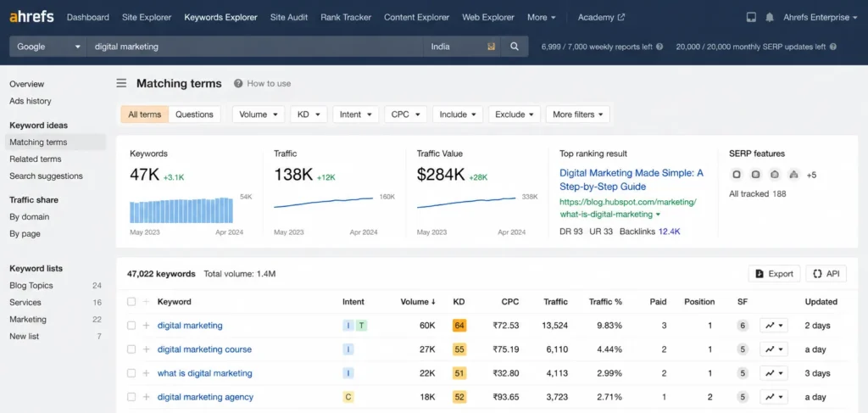Image resolution: width=868 pixels, height=413 pixels.
Task: Click the first SERP features icon
Action: click(x=737, y=175)
